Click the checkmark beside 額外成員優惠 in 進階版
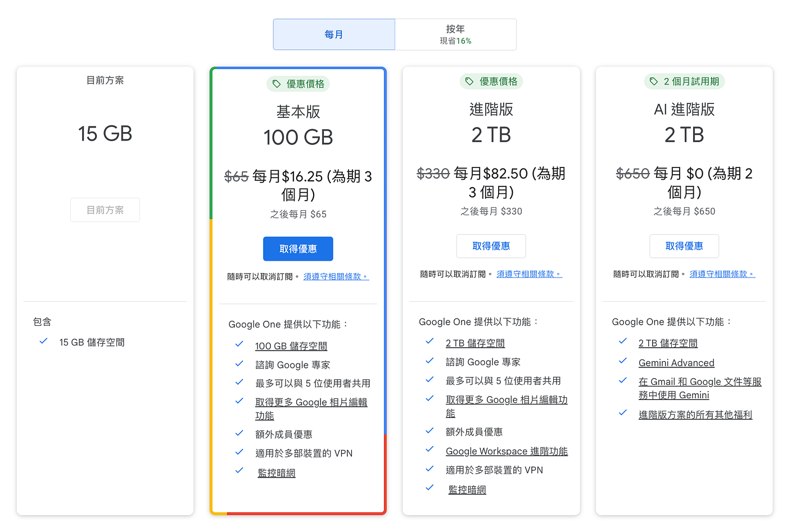 (x=429, y=431)
